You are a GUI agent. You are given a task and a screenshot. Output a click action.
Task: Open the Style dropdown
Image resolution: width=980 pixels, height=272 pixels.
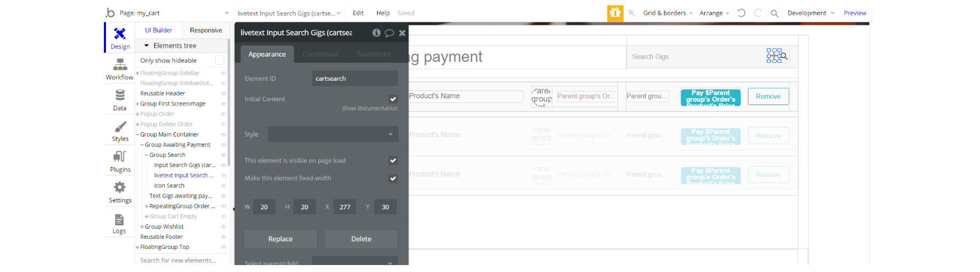click(x=333, y=134)
